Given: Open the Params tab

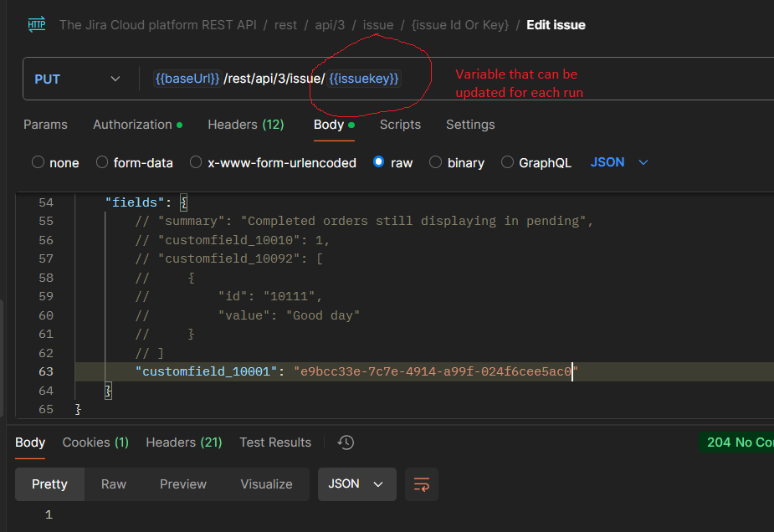Looking at the screenshot, I should tap(45, 125).
